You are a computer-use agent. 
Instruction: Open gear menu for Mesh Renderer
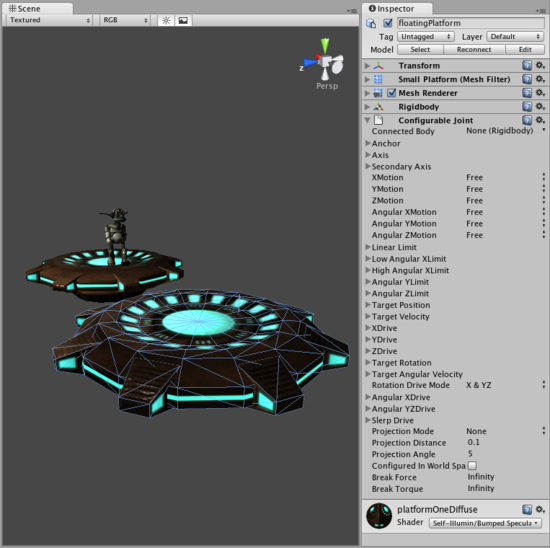tap(540, 93)
